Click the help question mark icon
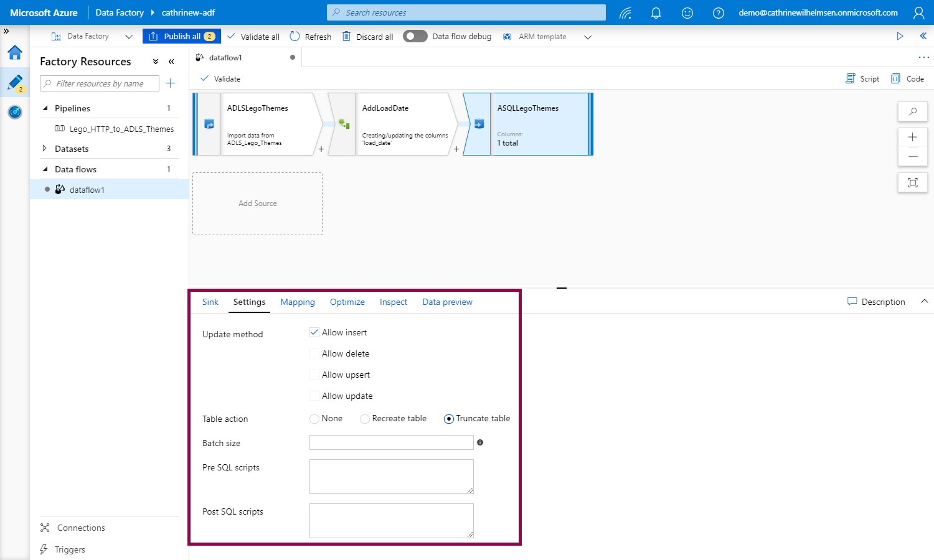 (x=718, y=13)
